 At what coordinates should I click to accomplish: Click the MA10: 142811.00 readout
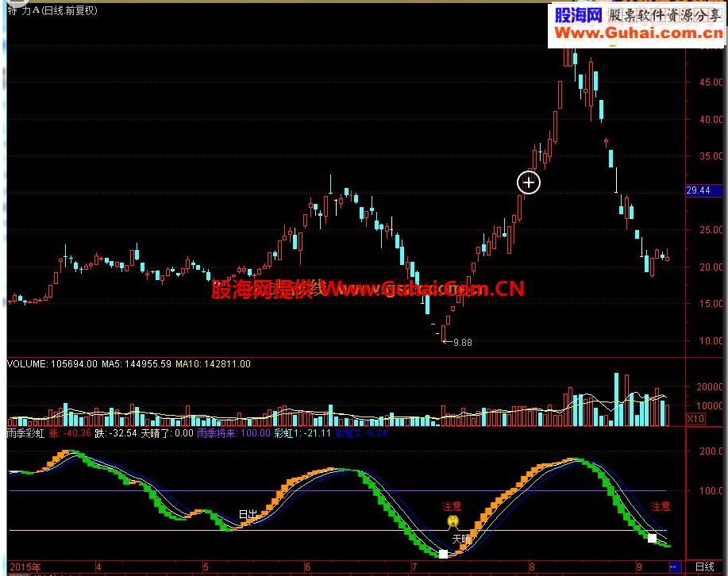point(213,364)
